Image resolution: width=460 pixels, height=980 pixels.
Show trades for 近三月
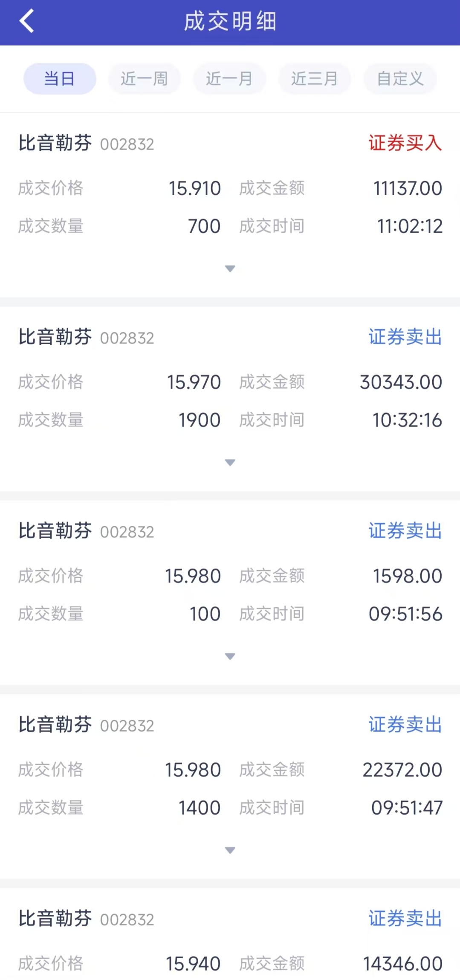[x=315, y=79]
